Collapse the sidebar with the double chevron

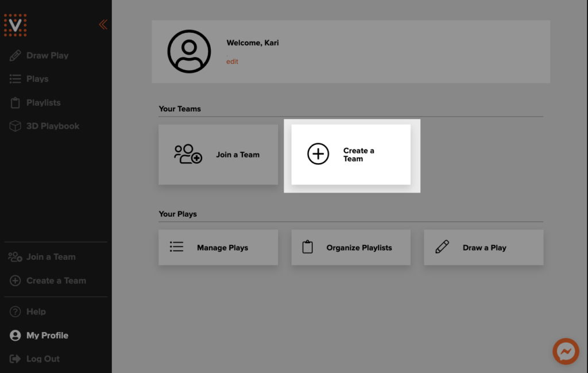click(x=103, y=25)
